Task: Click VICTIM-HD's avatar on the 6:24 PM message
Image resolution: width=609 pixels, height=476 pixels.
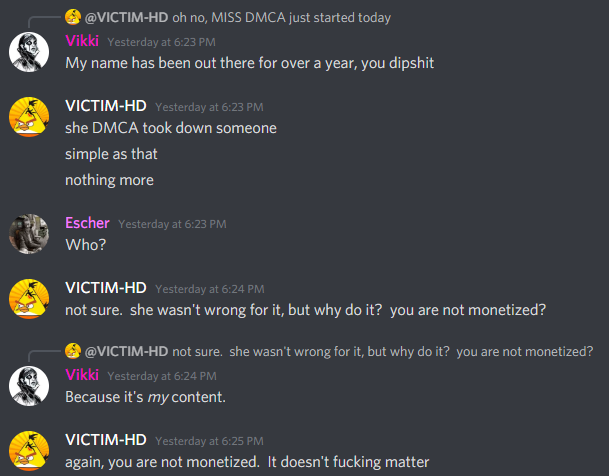Action: (29, 299)
